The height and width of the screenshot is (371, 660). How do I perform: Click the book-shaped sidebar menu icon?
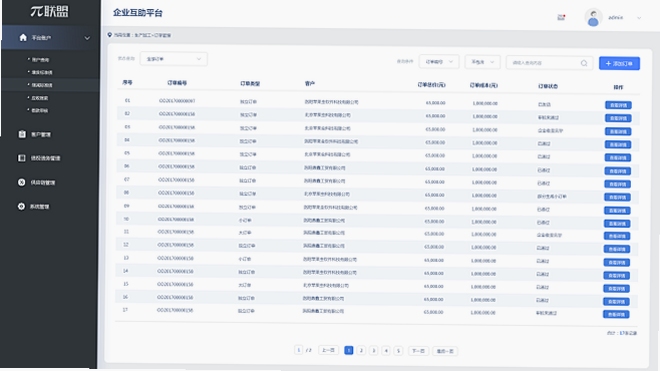tap(21, 158)
